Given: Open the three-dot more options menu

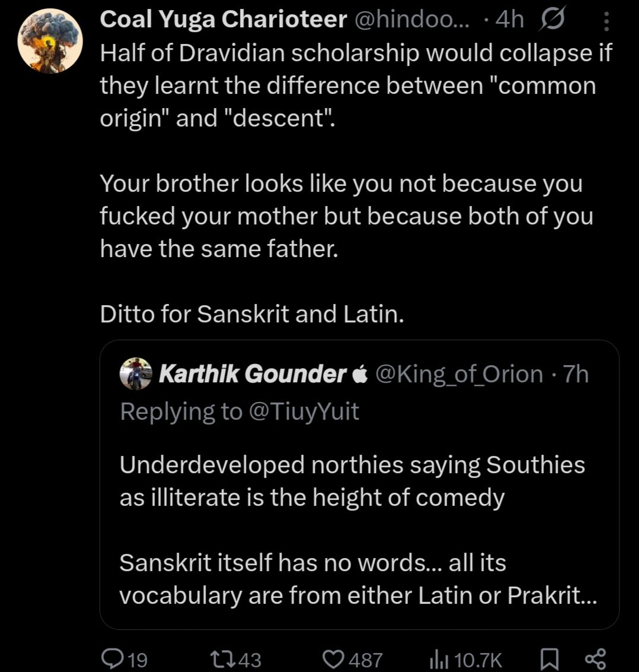Looking at the screenshot, I should point(606,21).
